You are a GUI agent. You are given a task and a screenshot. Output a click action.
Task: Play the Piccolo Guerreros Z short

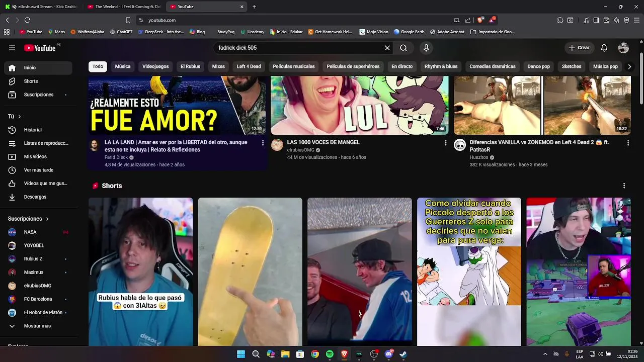click(469, 271)
